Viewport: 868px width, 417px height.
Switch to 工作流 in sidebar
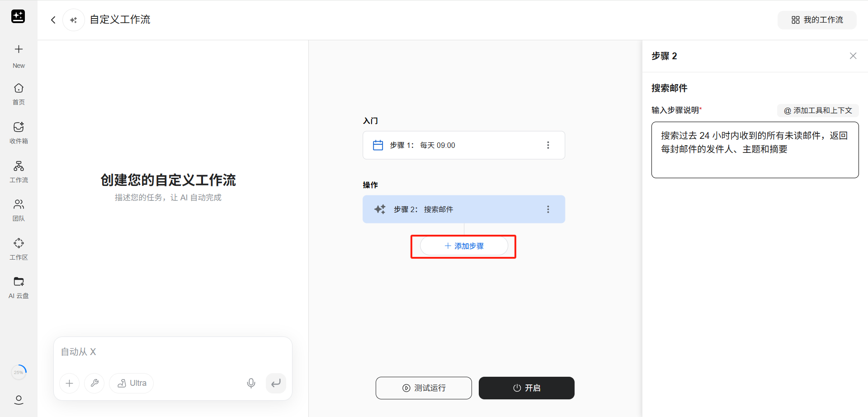click(x=19, y=166)
